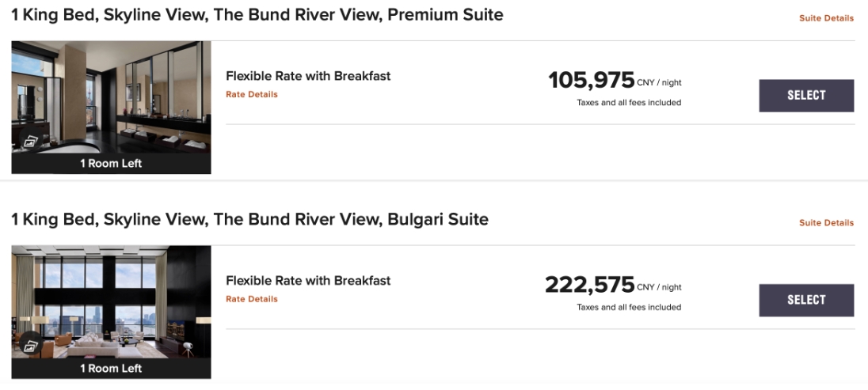Screen dimensions: 868x390
Task: Click the Premium Suite bathroom photo thumbnail
Action: tap(111, 95)
